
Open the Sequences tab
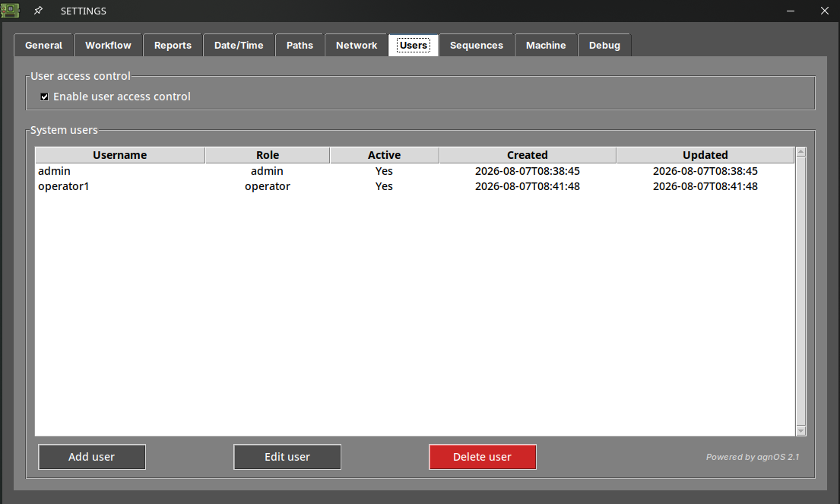(476, 46)
